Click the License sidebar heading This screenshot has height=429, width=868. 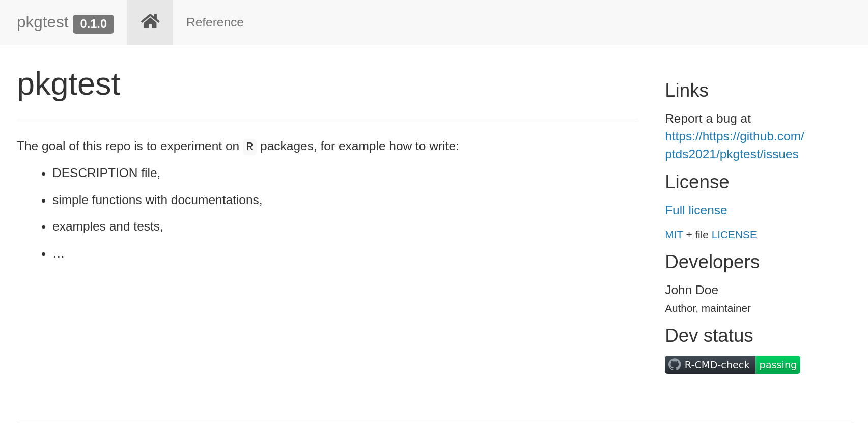coord(696,182)
